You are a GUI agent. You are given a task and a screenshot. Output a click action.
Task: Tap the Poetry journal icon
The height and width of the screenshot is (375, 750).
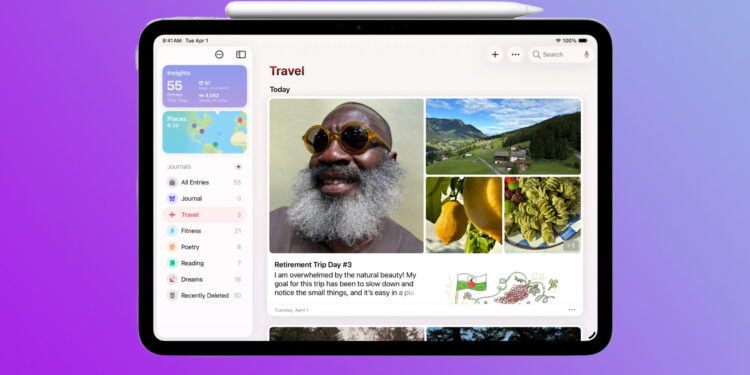tap(172, 247)
